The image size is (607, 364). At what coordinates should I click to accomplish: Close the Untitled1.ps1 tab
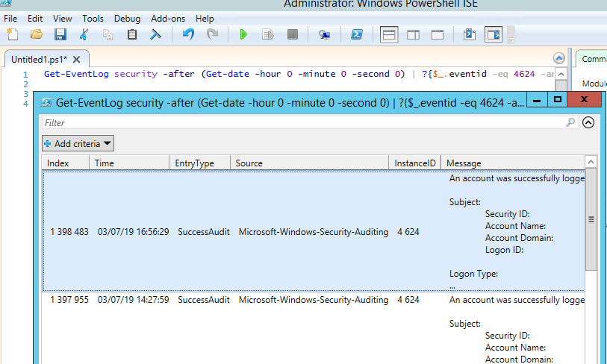[77, 60]
